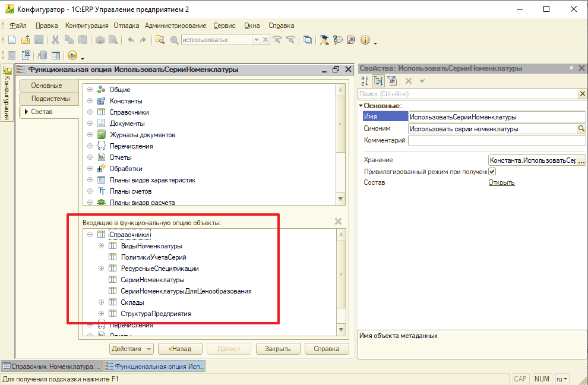Screen dimensions: 588x385
Task: Click the Help contents book icon
Action: click(351, 40)
